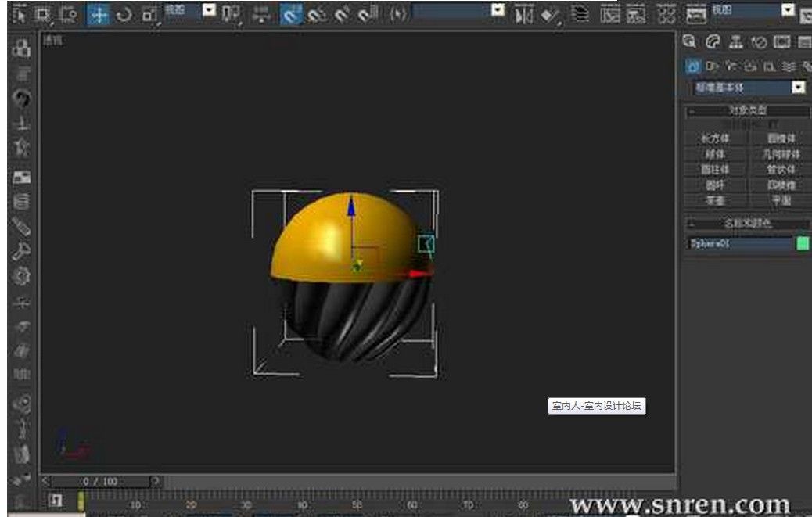The width and height of the screenshot is (812, 517).
Task: Collapse the 对象类型 rollout
Action: coord(747,111)
